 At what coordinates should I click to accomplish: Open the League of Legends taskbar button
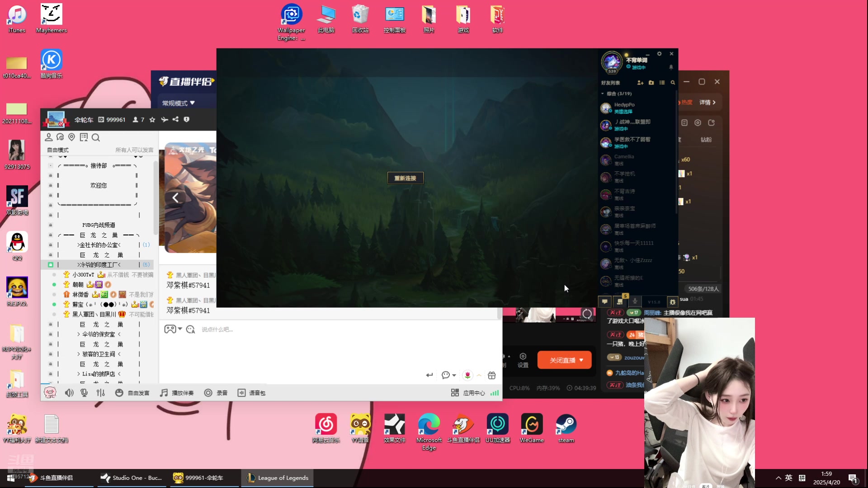coord(278,478)
